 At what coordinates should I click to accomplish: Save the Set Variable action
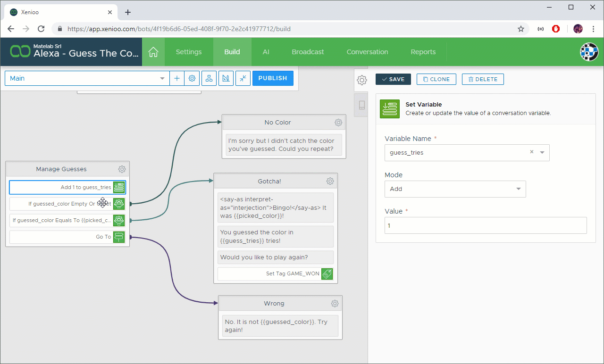click(393, 79)
